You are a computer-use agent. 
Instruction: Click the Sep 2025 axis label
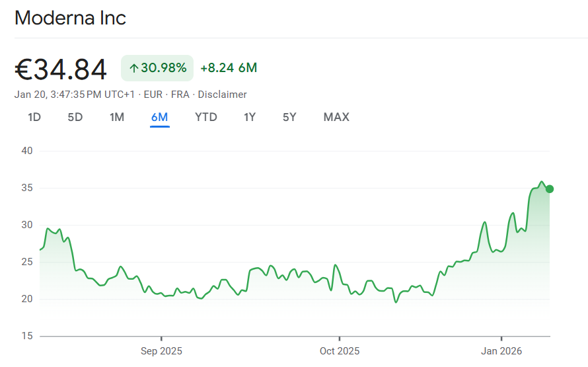click(161, 351)
